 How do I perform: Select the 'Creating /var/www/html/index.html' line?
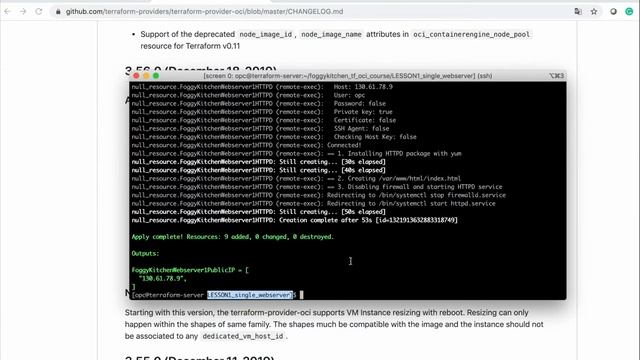pos(296,178)
